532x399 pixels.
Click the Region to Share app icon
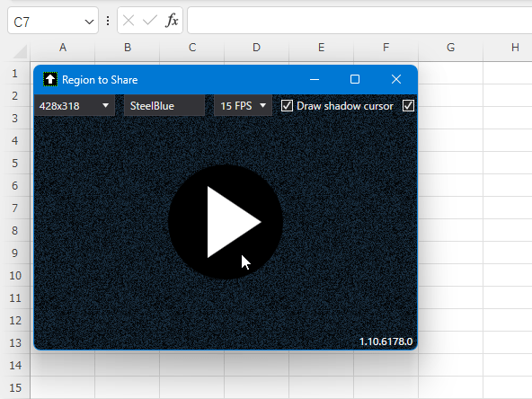(50, 80)
